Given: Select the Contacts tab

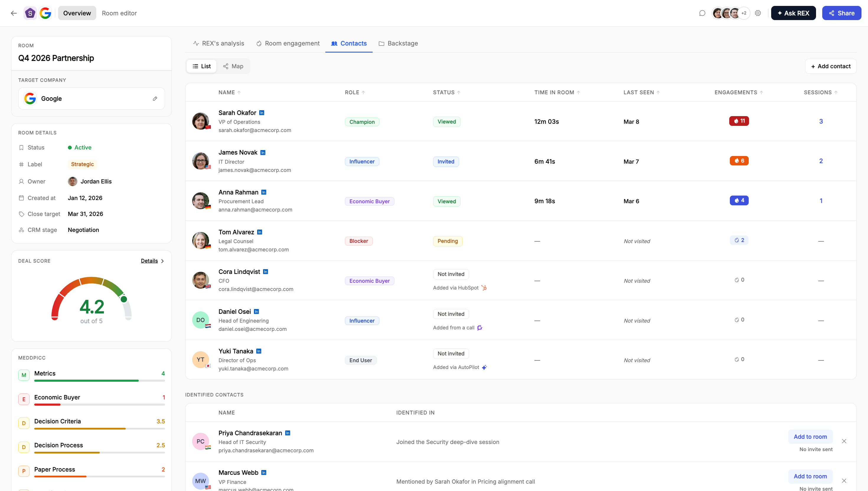Looking at the screenshot, I should 349,43.
